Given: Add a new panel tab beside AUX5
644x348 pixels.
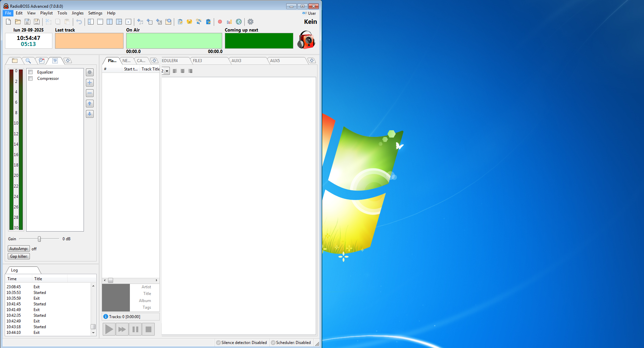Looking at the screenshot, I should pos(312,61).
